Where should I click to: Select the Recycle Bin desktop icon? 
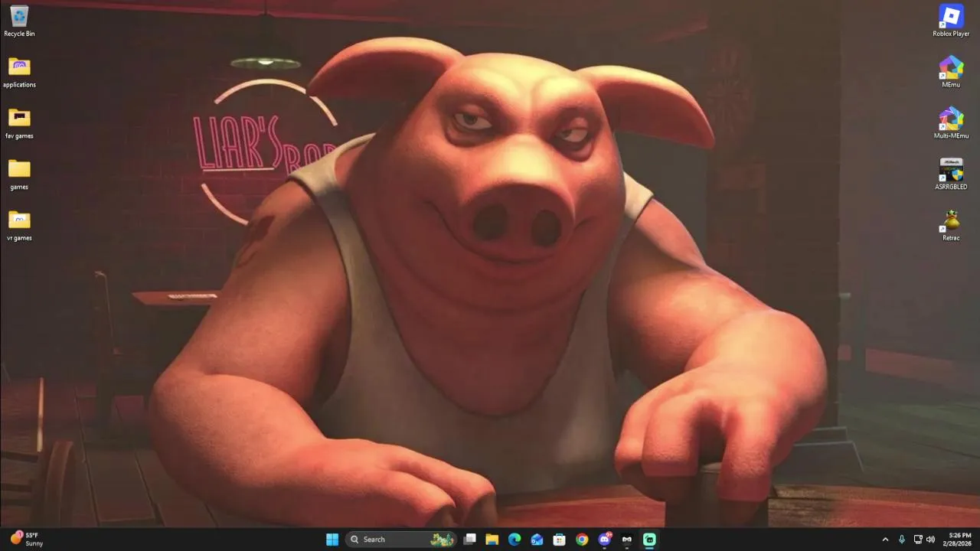pos(19,21)
